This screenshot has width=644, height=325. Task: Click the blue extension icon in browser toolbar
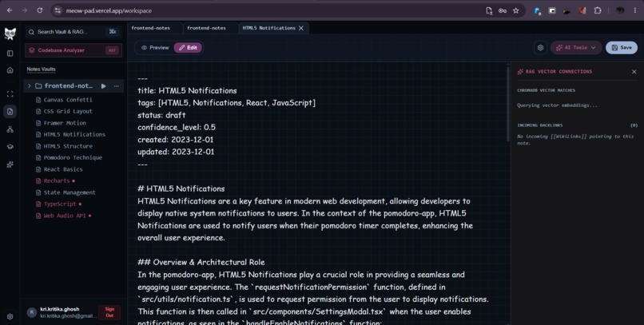click(x=537, y=10)
